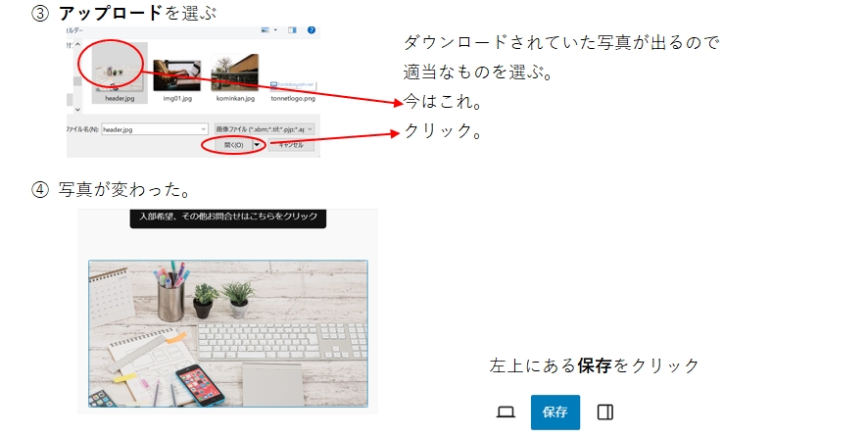The width and height of the screenshot is (868, 436).
Task: Click the 開く(O) open button
Action: click(x=228, y=144)
